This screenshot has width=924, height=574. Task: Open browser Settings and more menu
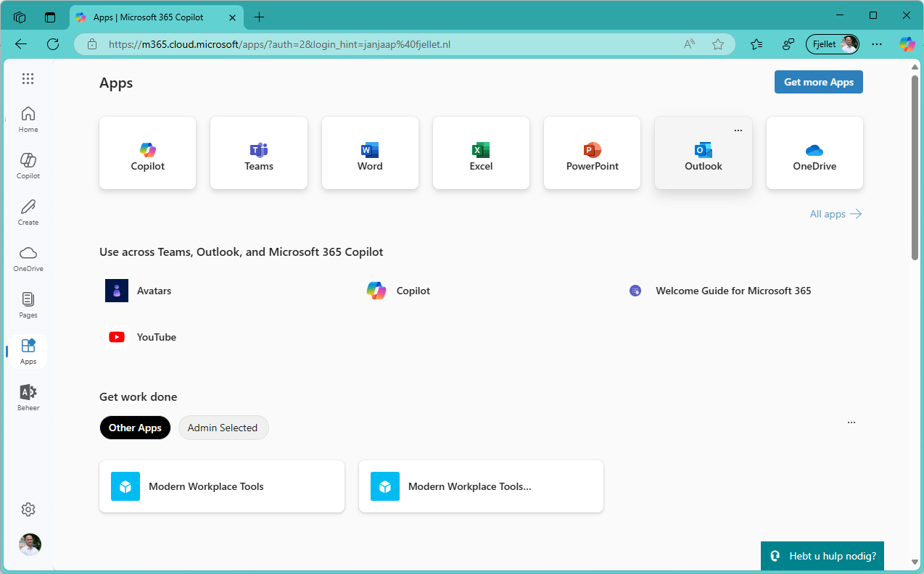[x=877, y=44]
